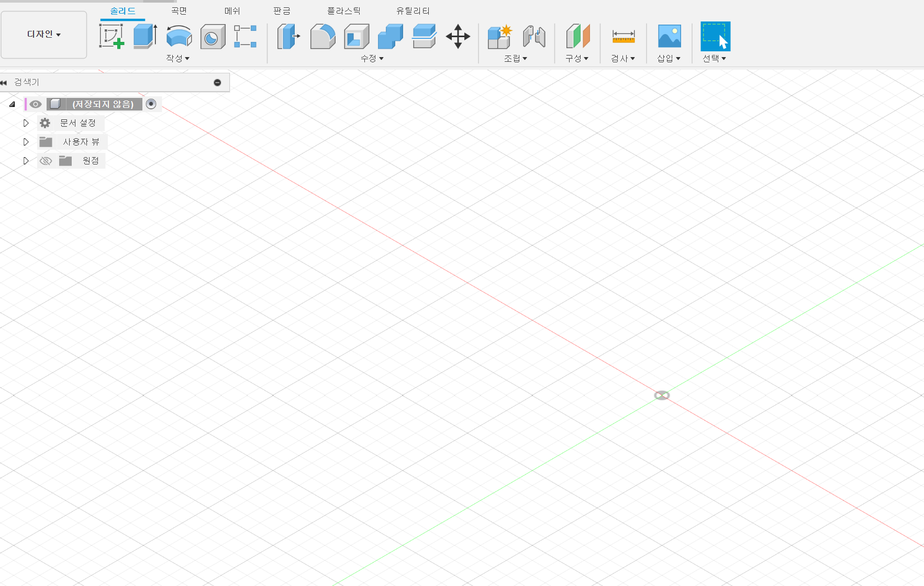
Task: Open the Create Form pattern icon
Action: 245,36
